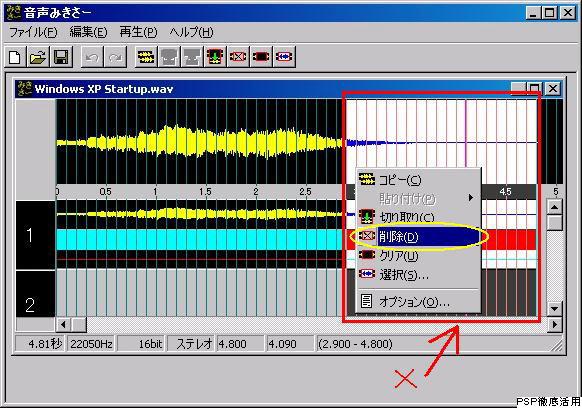Close the Windows XP Startup.wav document window
582x408 pixels.
(x=553, y=89)
